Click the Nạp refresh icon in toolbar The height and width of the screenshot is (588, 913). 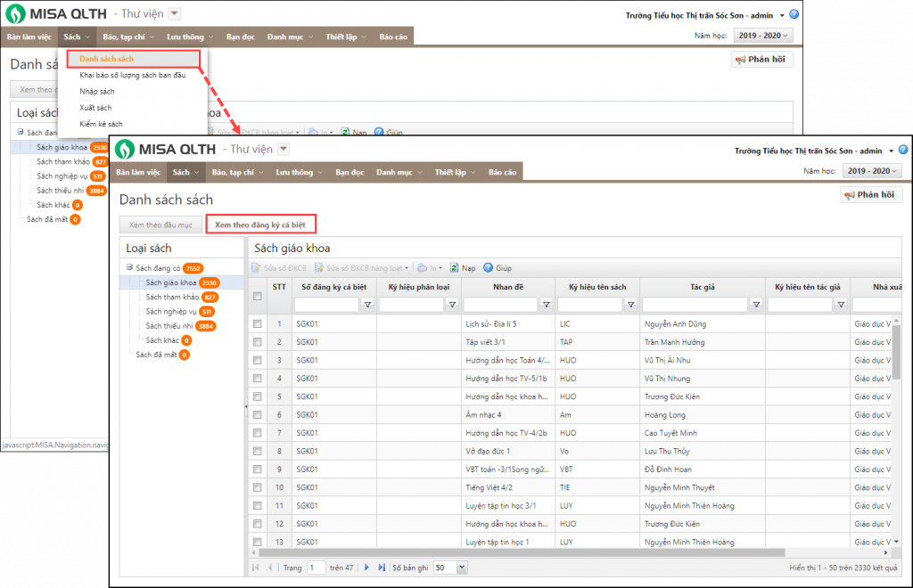point(455,267)
